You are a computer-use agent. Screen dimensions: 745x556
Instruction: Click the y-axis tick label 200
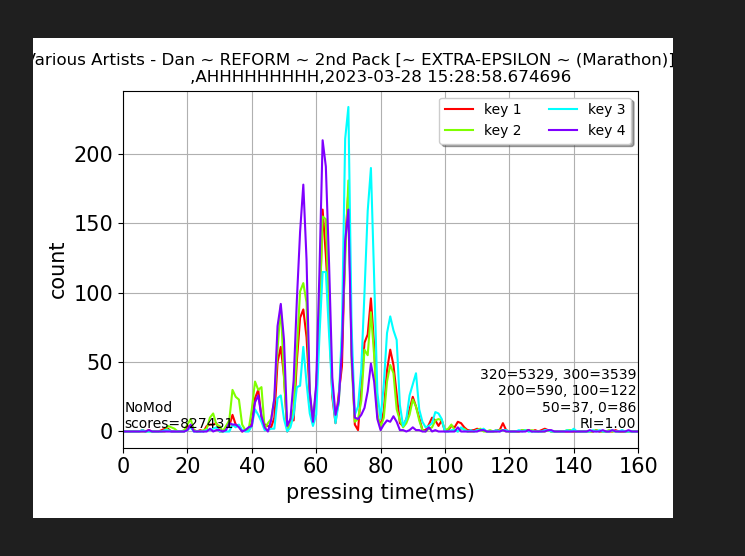tap(93, 155)
